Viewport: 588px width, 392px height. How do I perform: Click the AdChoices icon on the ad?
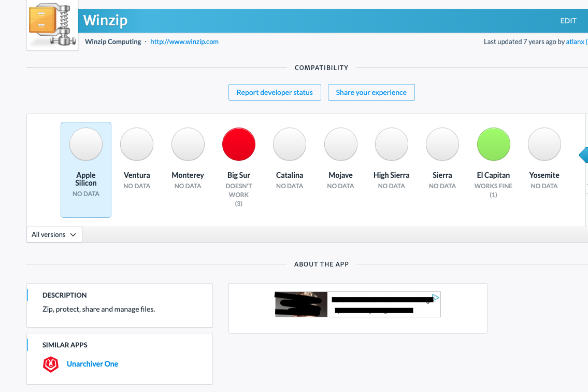[436, 298]
